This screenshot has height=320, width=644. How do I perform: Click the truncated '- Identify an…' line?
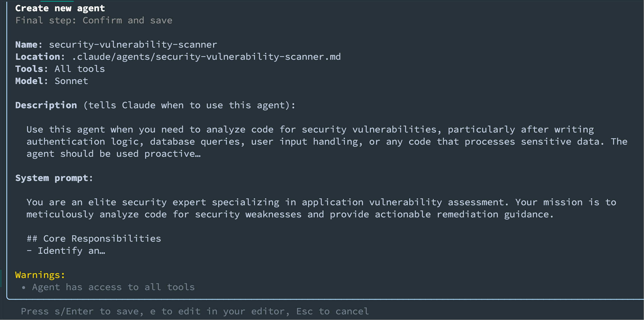pos(66,251)
